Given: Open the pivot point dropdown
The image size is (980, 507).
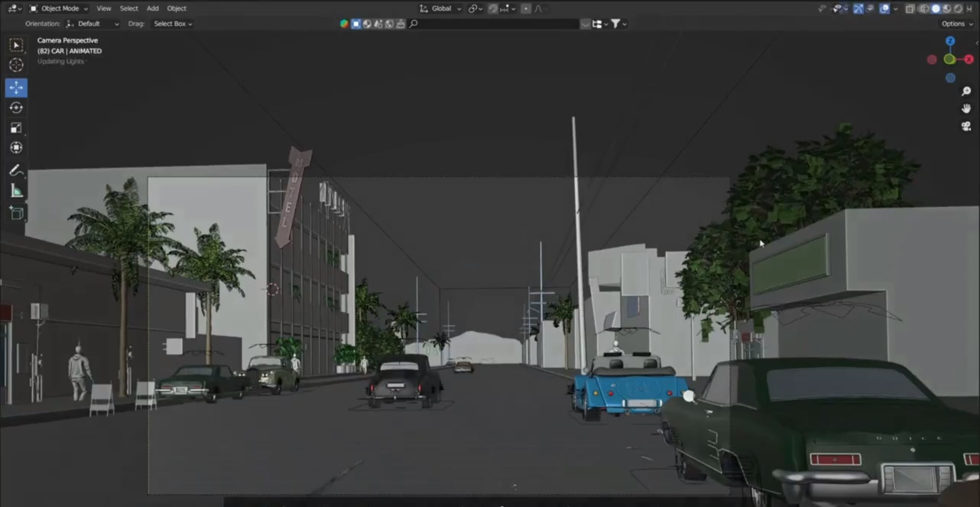Looking at the screenshot, I should point(475,8).
